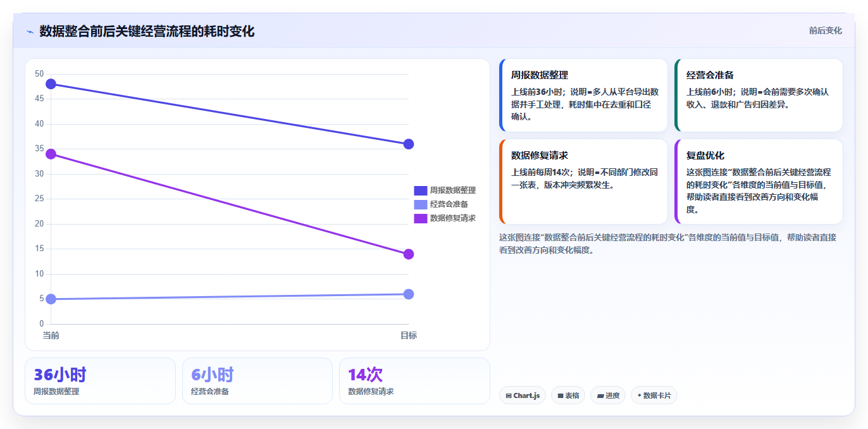Toggle the 经营会准备 legend swatch
The width and height of the screenshot is (868, 429).
click(421, 204)
